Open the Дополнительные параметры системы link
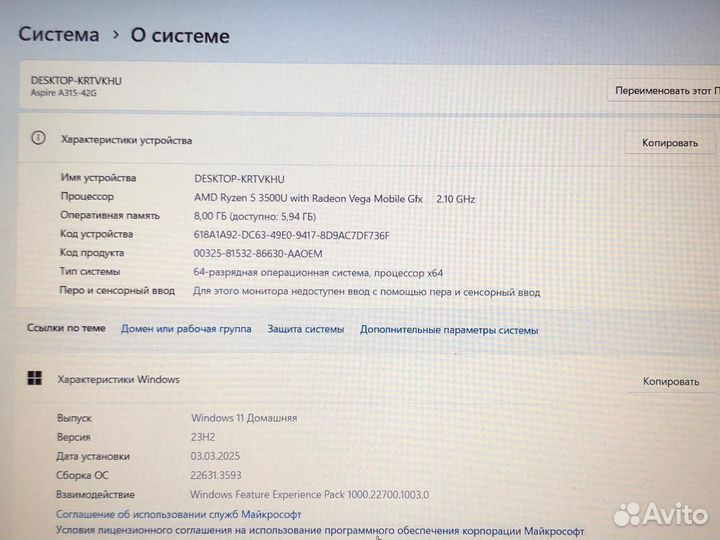This screenshot has width=720, height=540. point(449,330)
